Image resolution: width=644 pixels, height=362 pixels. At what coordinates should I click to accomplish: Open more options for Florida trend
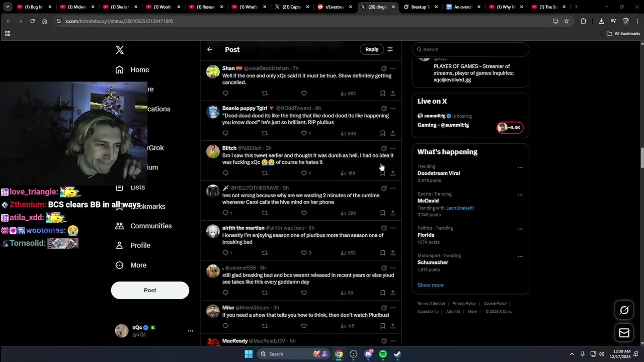pos(520,229)
